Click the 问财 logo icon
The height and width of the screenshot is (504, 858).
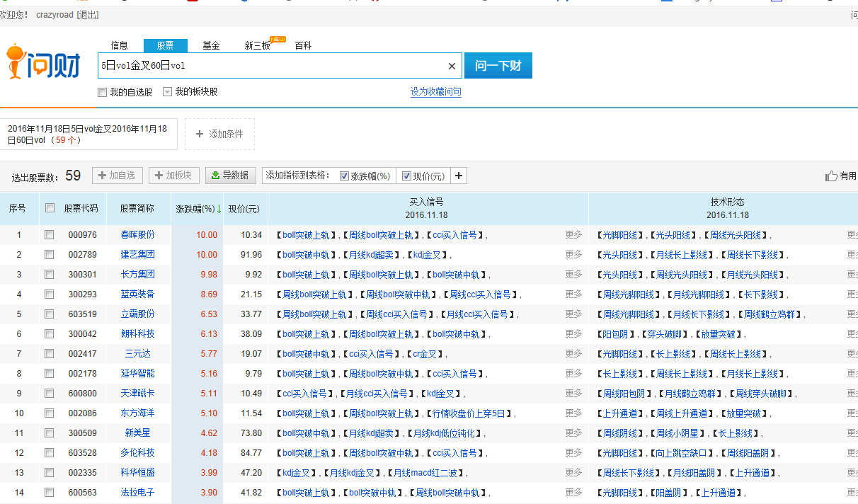pyautogui.click(x=43, y=63)
